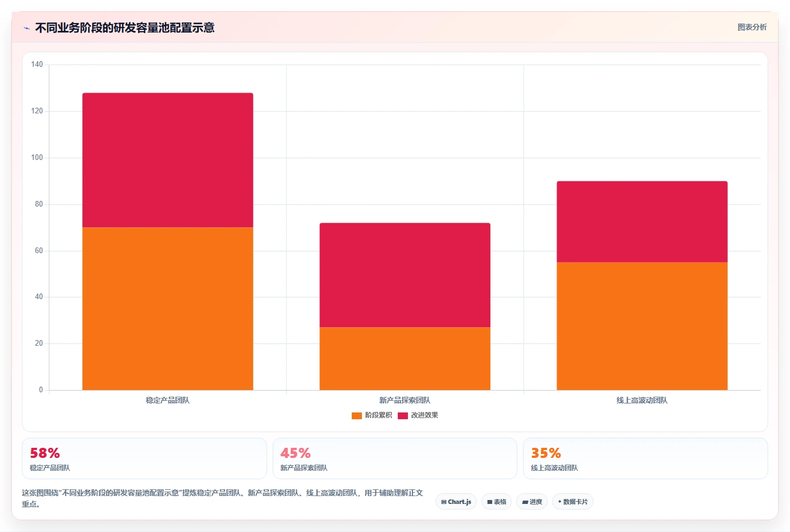This screenshot has height=532, width=790.
Task: Click the orange segment of the 稳定产品团队 bar
Action: pos(168,309)
